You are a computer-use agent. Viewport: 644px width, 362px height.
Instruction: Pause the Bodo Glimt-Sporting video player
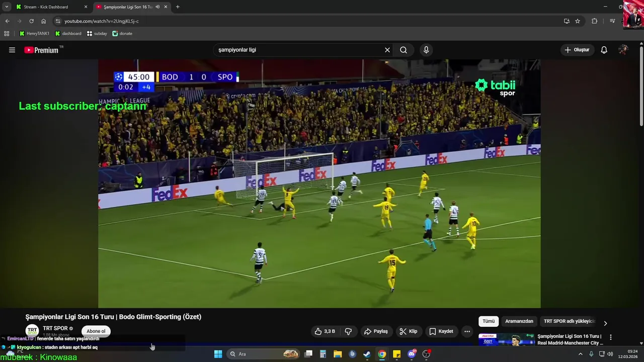tap(319, 184)
